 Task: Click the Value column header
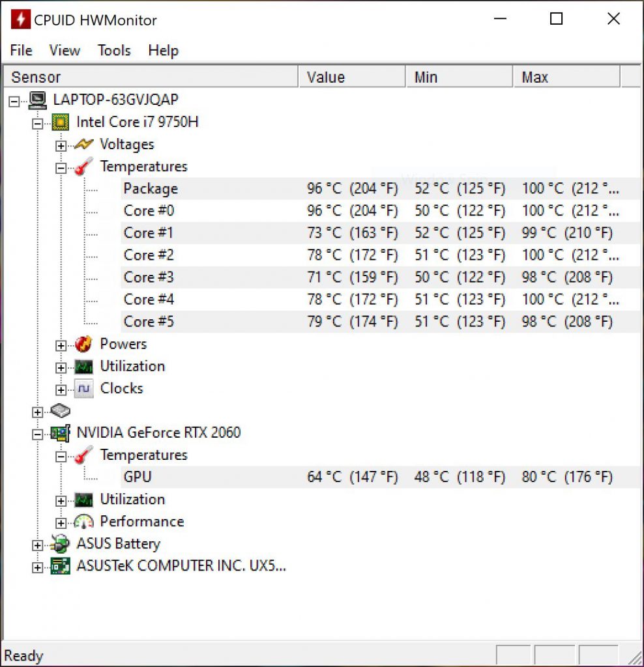[352, 77]
